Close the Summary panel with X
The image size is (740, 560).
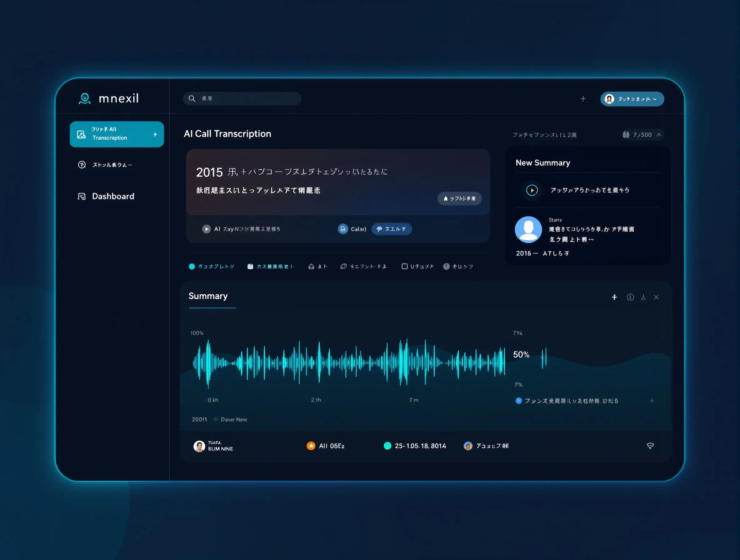pyautogui.click(x=656, y=297)
